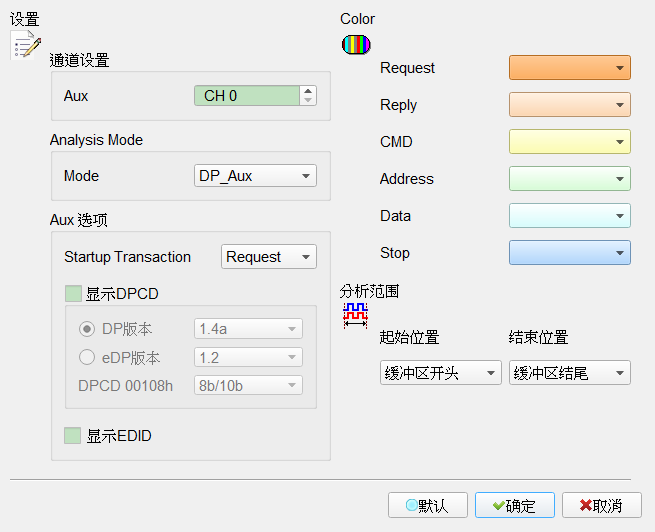Cancel with the 取消 button

point(602,505)
